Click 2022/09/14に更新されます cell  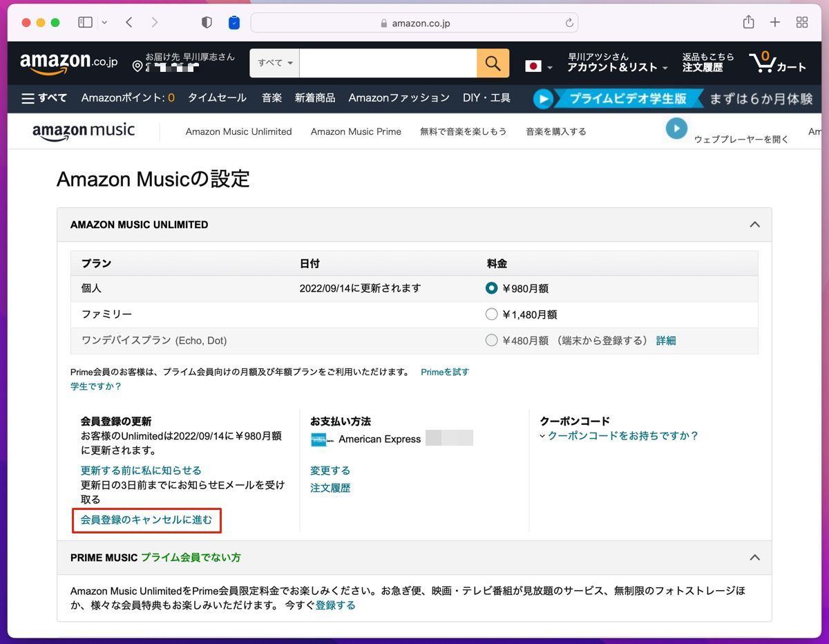(x=360, y=288)
